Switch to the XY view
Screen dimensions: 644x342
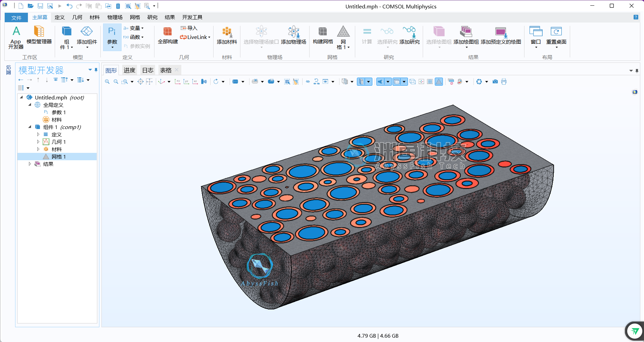point(178,82)
